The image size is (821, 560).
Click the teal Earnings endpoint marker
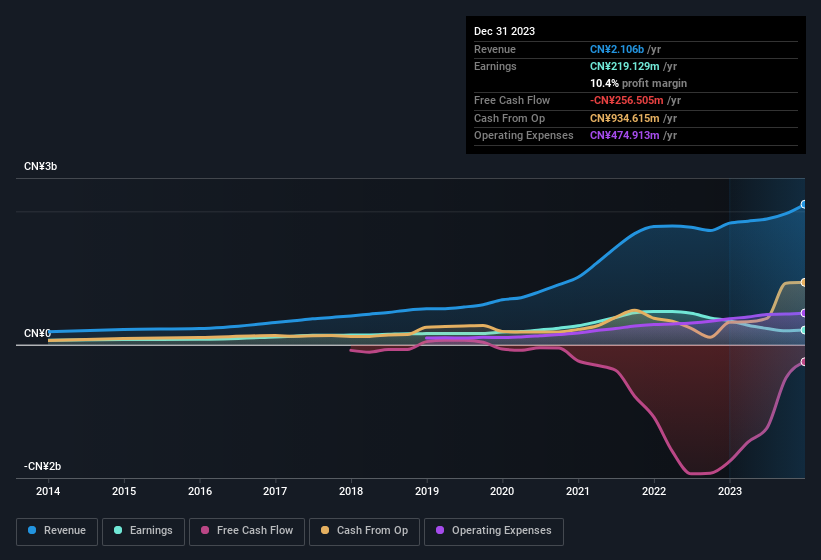tap(804, 330)
